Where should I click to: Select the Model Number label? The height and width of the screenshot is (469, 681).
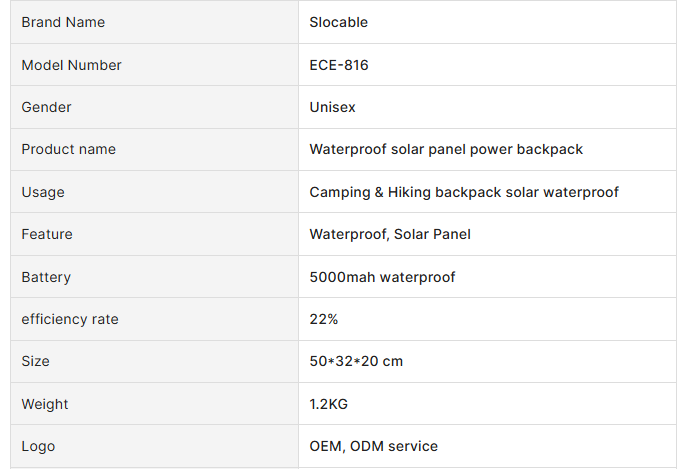click(x=71, y=65)
